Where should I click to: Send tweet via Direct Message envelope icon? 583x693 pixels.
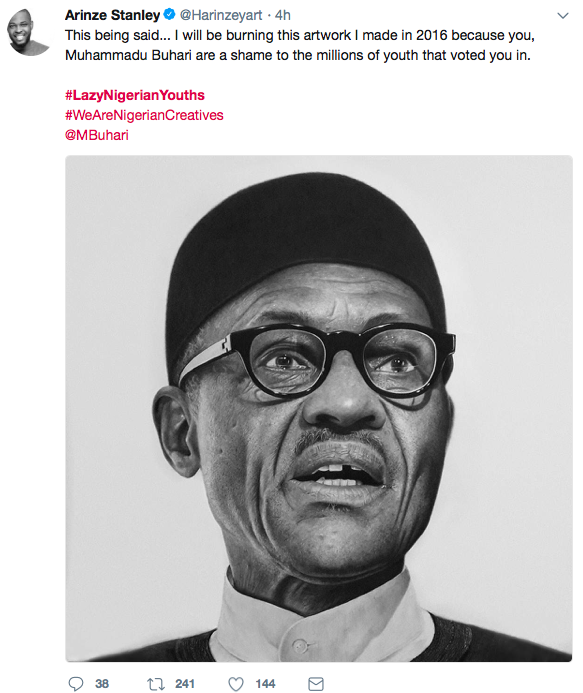(x=316, y=684)
